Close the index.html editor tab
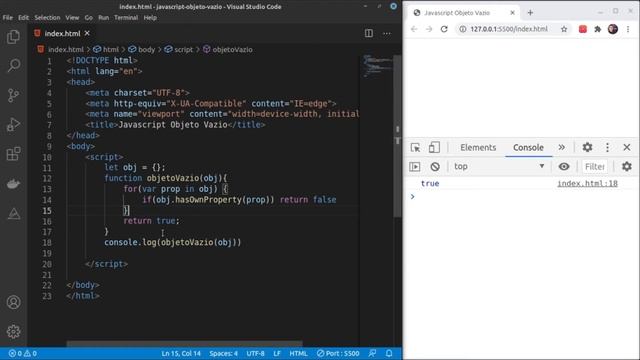 pyautogui.click(x=87, y=33)
